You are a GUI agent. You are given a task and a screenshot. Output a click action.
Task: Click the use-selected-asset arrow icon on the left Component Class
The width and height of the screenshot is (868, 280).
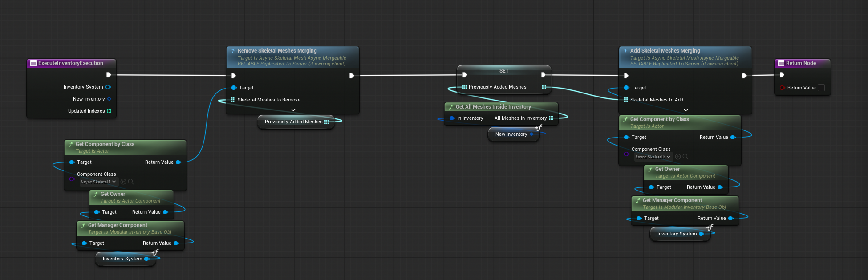[123, 182]
